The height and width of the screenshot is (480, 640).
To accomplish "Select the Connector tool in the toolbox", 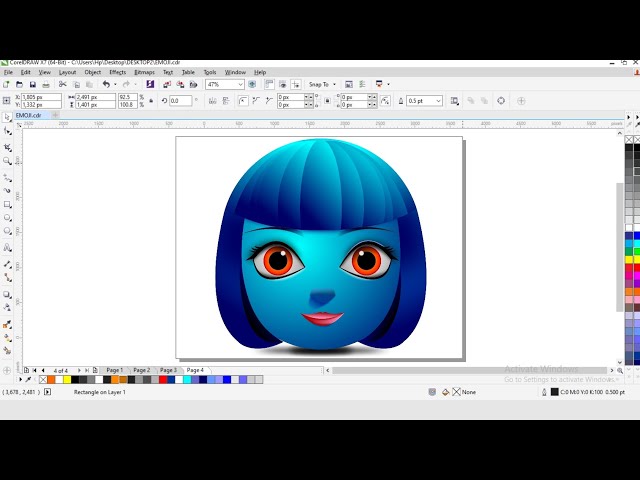I will point(7,278).
